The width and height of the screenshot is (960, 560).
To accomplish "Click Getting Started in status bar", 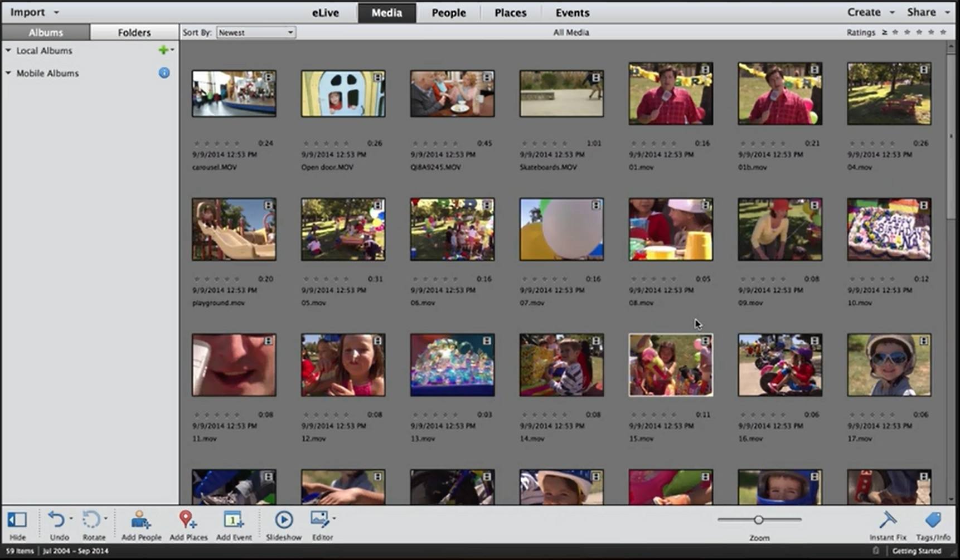I will (917, 551).
